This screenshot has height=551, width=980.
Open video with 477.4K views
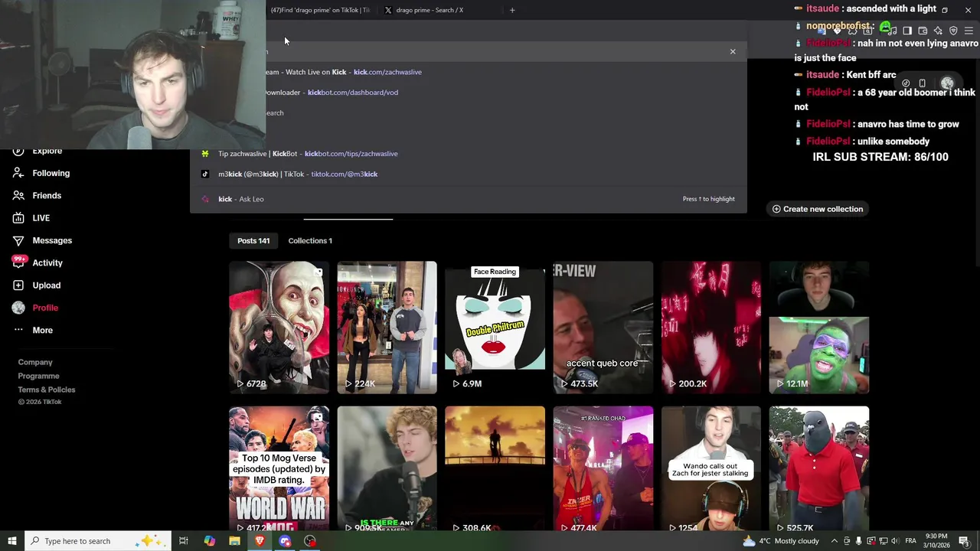tap(603, 470)
